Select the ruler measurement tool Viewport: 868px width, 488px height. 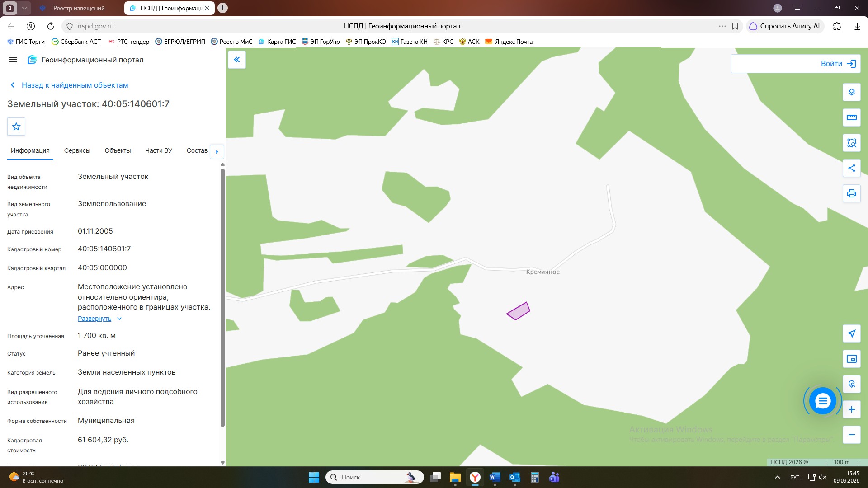(851, 117)
